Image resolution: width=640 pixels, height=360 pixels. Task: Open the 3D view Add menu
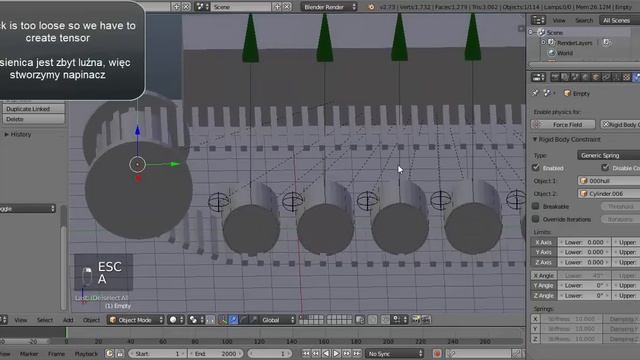68,320
